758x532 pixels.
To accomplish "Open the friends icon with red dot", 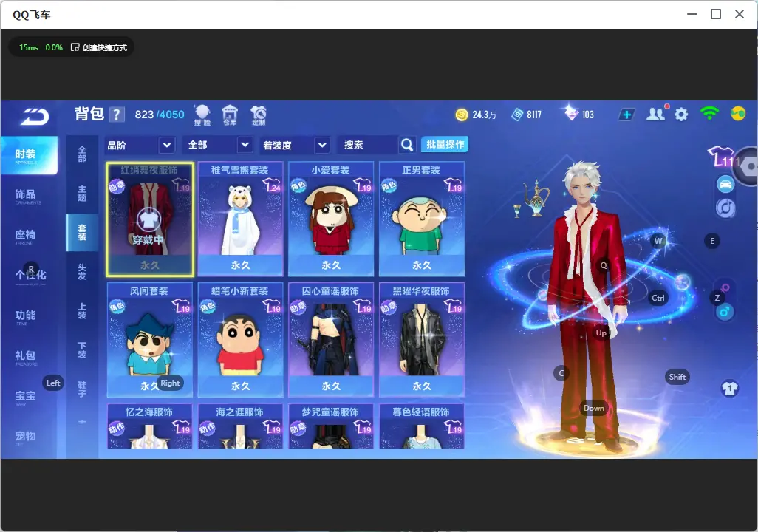I will (657, 114).
